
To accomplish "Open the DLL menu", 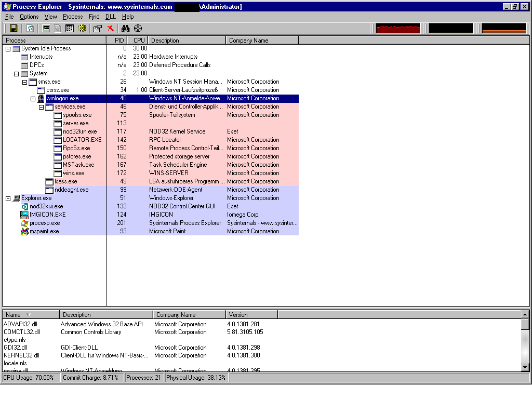I will pos(111,17).
